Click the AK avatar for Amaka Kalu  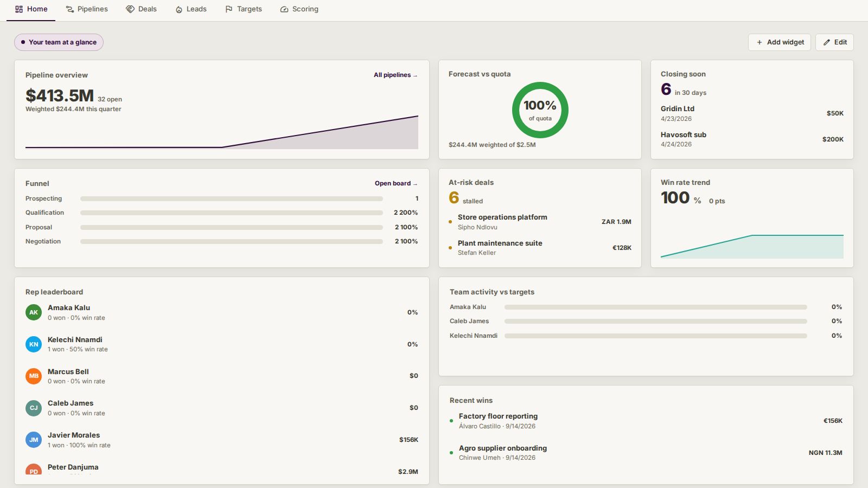pyautogui.click(x=34, y=312)
